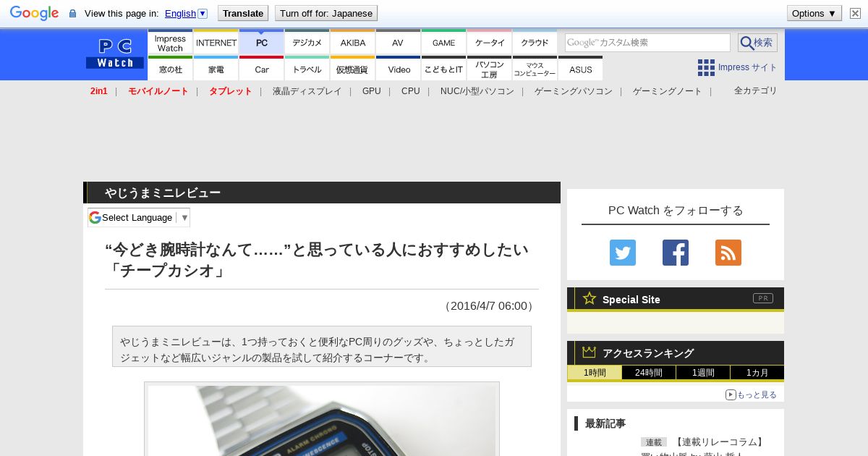Open デジカメ nav tab
The height and width of the screenshot is (456, 868).
click(x=307, y=43)
